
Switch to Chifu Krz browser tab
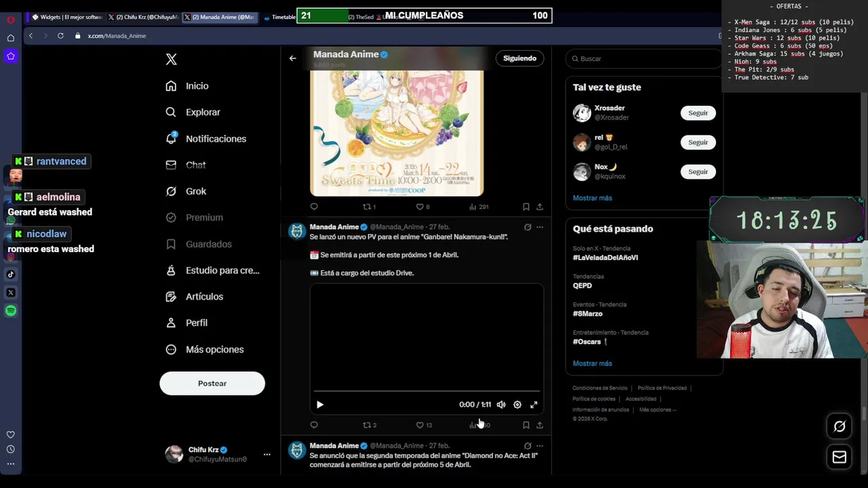[x=143, y=17]
